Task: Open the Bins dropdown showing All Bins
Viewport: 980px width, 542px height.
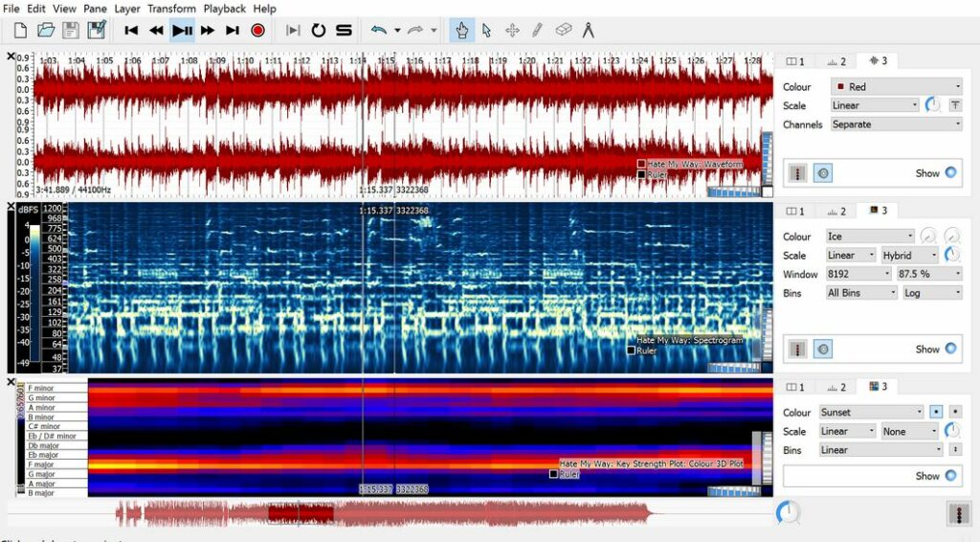Action: click(x=861, y=293)
